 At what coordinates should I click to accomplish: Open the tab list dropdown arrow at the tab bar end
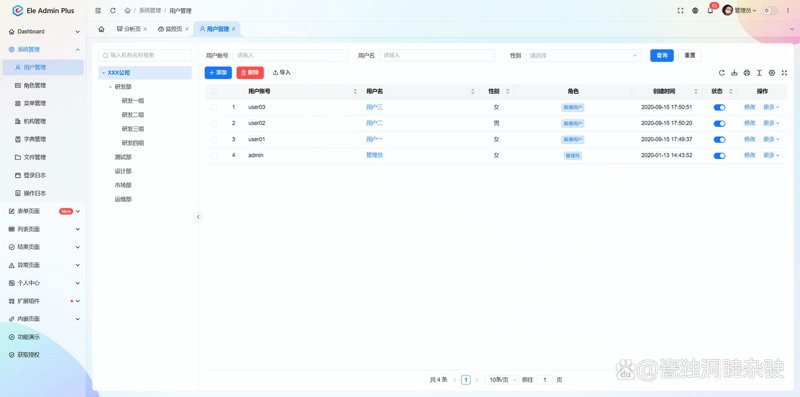pos(791,29)
